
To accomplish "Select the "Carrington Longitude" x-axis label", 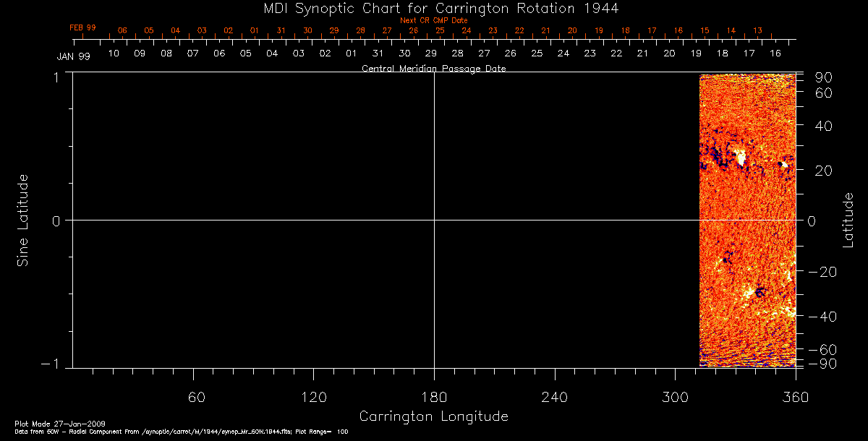I will pyautogui.click(x=433, y=416).
